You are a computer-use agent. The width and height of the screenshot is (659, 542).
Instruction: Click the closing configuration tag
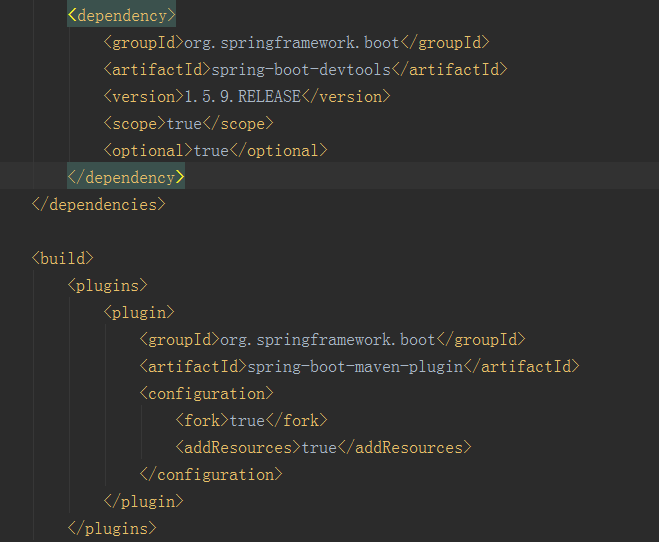click(211, 475)
